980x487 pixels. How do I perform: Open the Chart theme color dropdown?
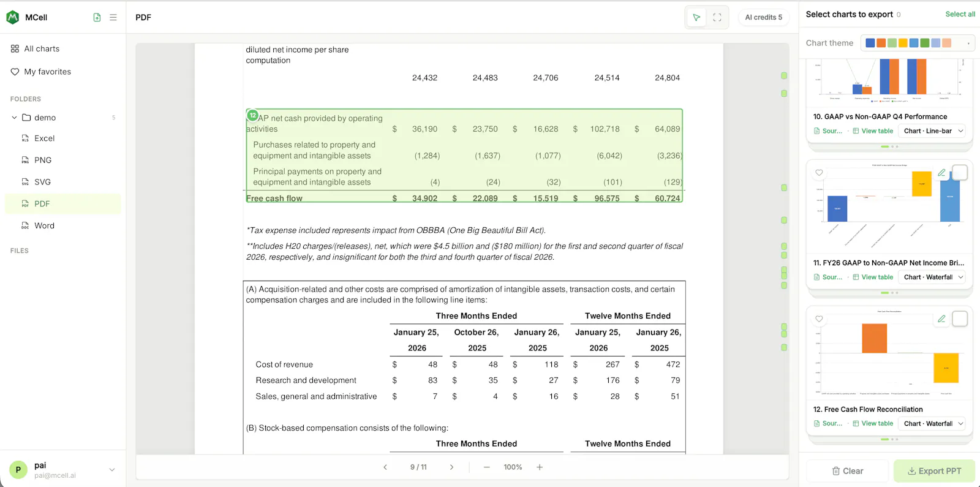[918, 43]
